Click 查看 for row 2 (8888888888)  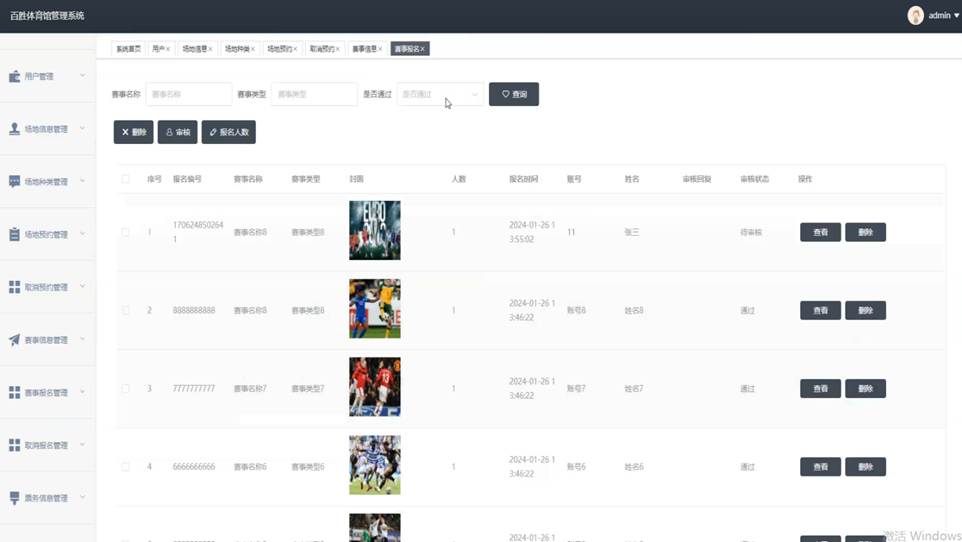click(x=820, y=310)
